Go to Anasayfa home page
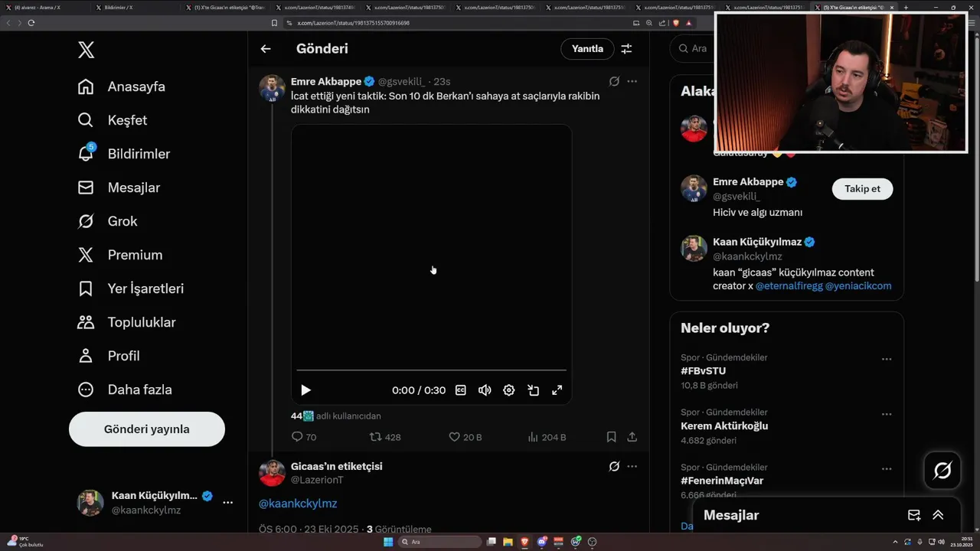This screenshot has width=980, height=551. click(x=122, y=86)
